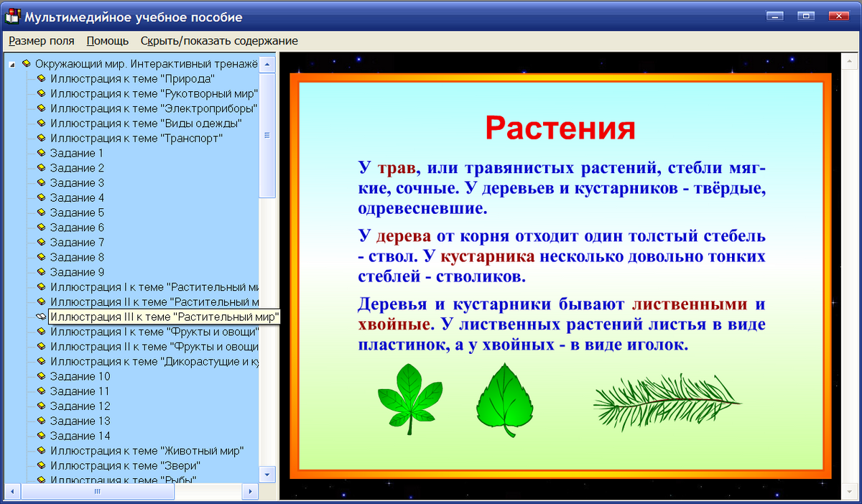Click the highlighted "Иллюстрация III к теме Растительный мир" entry
This screenshot has height=504, width=862.
pyautogui.click(x=162, y=317)
